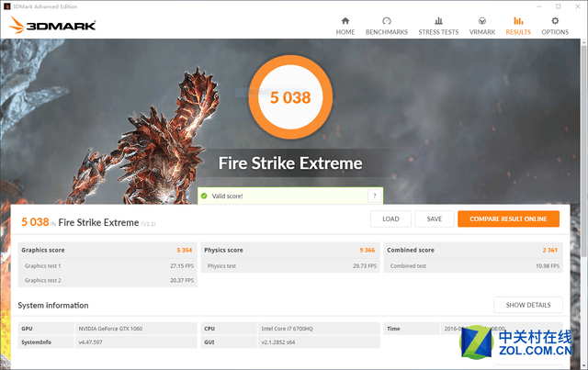Screen dimensions: 588x370
Task: Click the 3DMark title bar app icon
Action: point(6,6)
